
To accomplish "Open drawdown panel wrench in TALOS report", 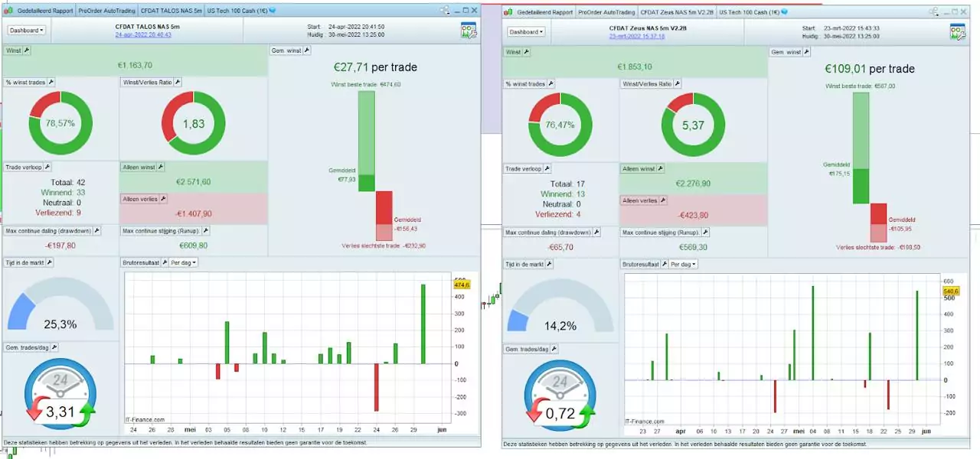I will [96, 230].
